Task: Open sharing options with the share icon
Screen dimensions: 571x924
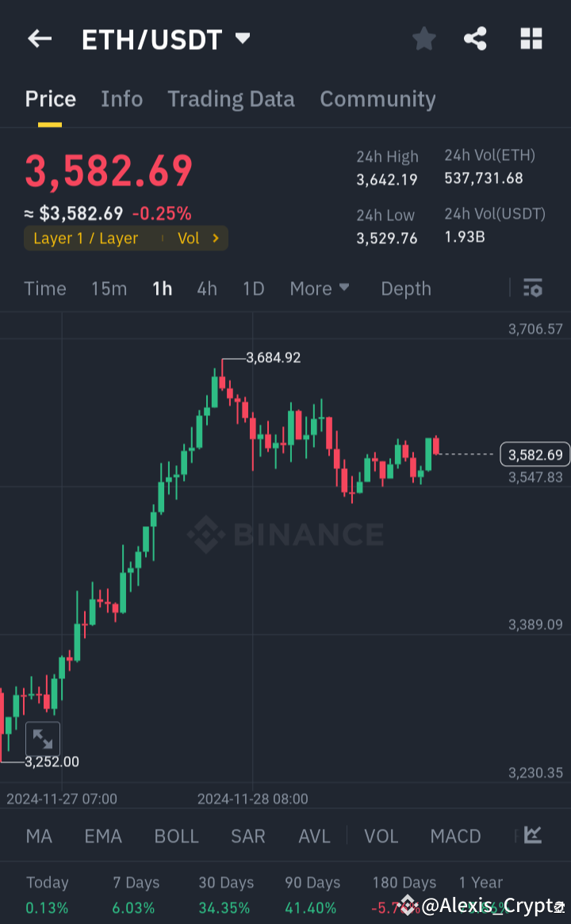Action: (x=475, y=38)
